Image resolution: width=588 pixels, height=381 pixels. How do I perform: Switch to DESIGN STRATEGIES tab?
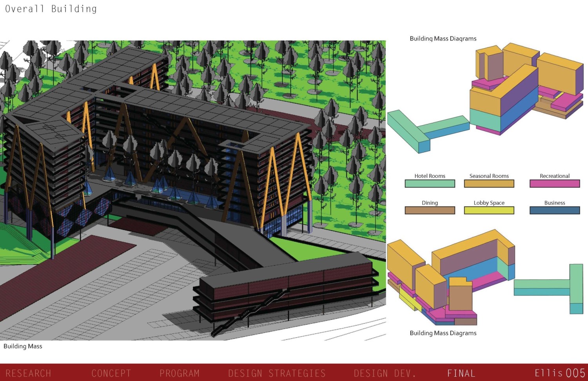[277, 373]
